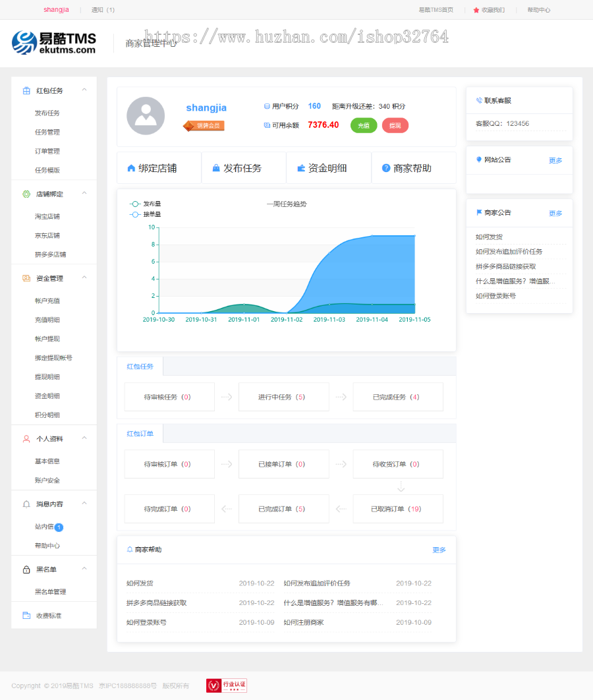This screenshot has height=700, width=593.
Task: Click the pink 提现 button
Action: click(x=395, y=125)
